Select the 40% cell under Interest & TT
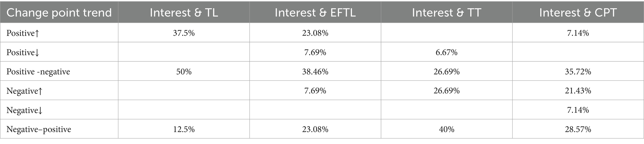 coord(446,129)
